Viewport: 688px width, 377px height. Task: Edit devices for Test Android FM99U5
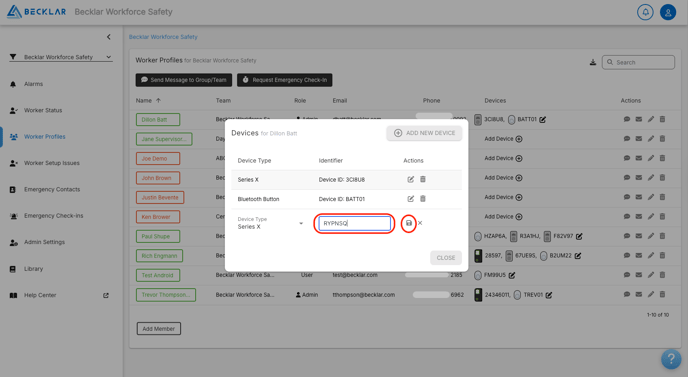click(512, 275)
